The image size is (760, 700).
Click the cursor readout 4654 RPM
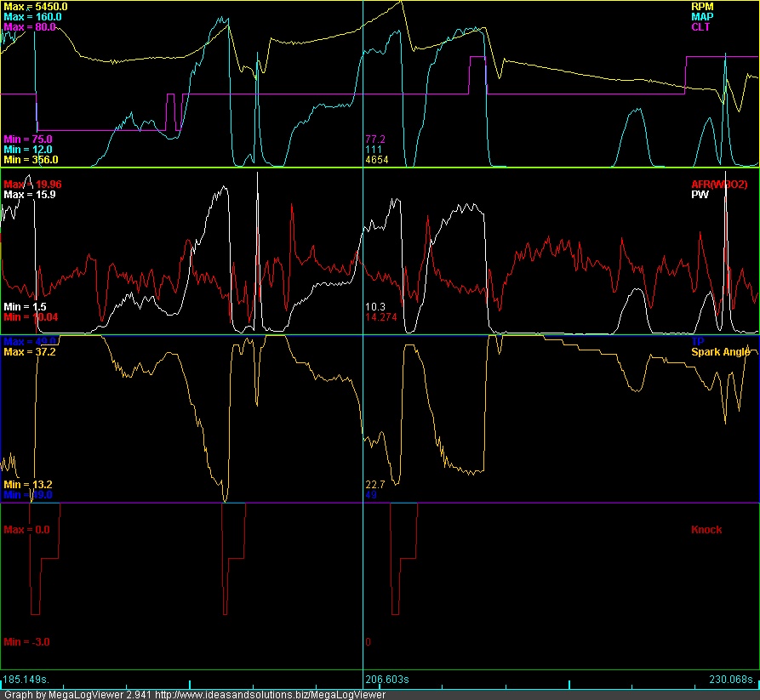pos(377,160)
